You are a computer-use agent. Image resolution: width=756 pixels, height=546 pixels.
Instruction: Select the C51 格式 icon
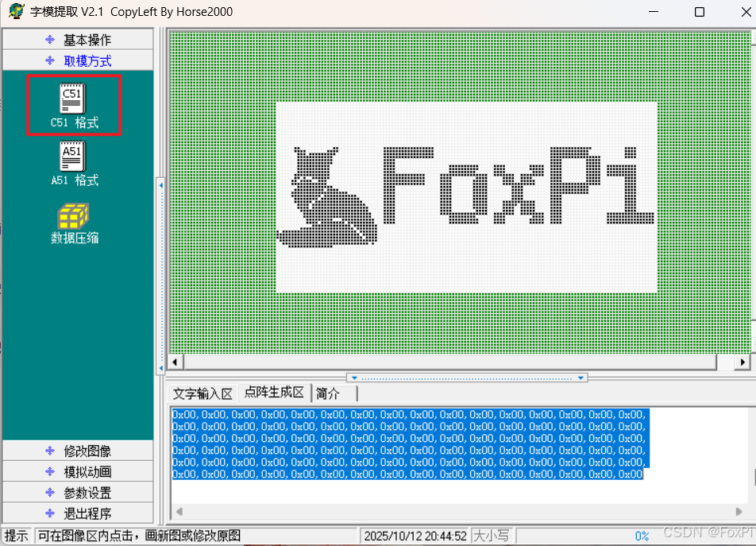[74, 106]
